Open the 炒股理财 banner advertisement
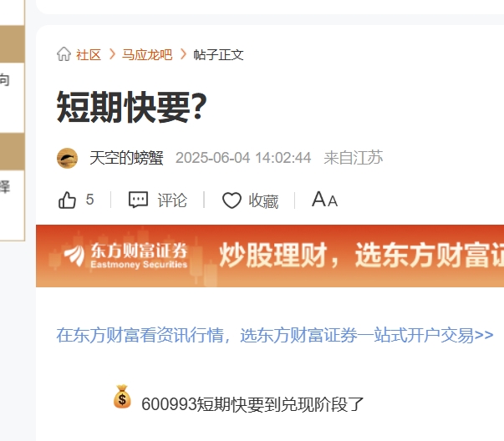The height and width of the screenshot is (441, 504). 270,256
